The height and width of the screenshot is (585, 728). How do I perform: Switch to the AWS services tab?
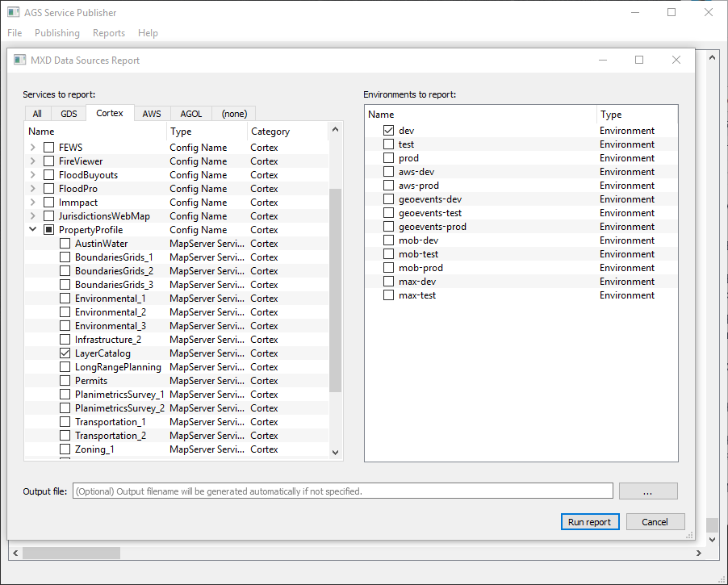coord(151,113)
